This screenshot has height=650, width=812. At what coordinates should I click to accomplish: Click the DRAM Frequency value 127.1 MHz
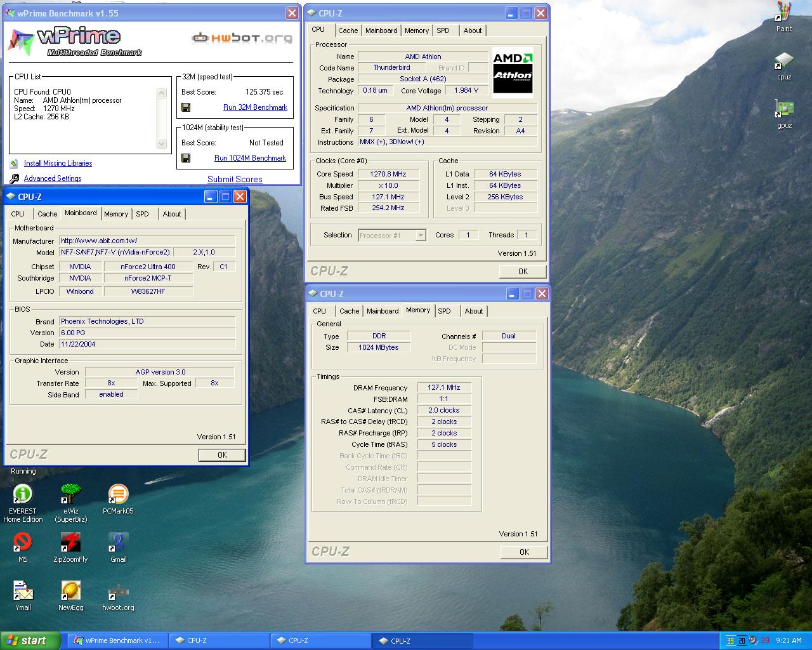[x=444, y=387]
